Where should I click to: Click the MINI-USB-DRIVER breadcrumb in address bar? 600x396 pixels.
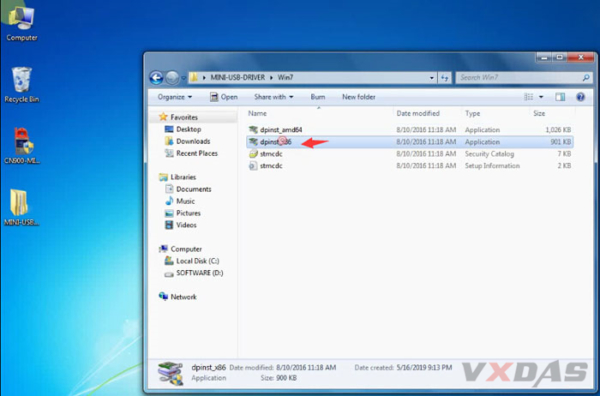238,77
